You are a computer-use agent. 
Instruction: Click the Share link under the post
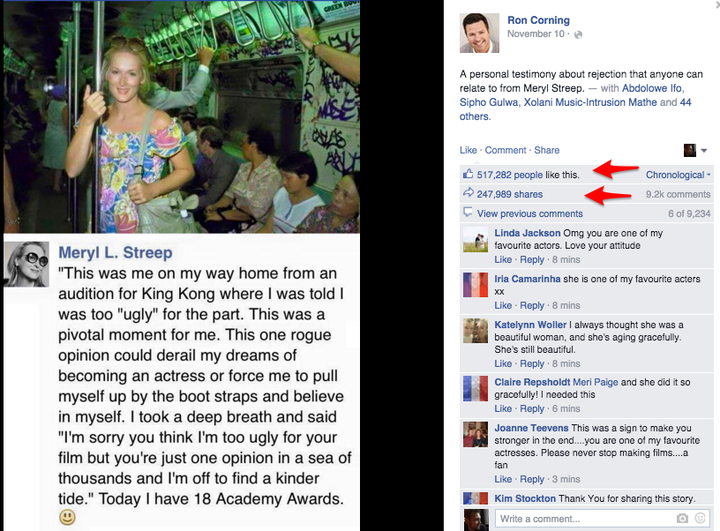[x=546, y=150]
